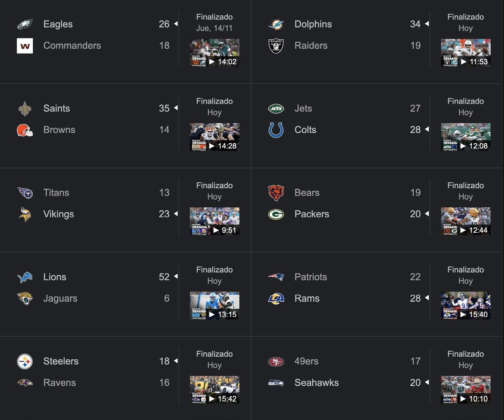Click the Steelers team logo
Image resolution: width=504 pixels, height=420 pixels.
point(25,362)
